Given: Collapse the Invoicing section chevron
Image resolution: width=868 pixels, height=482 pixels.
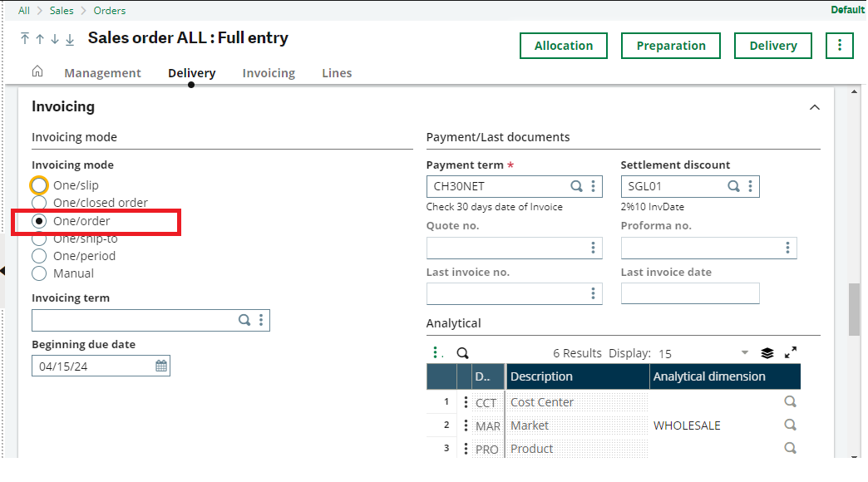Looking at the screenshot, I should pyautogui.click(x=815, y=107).
